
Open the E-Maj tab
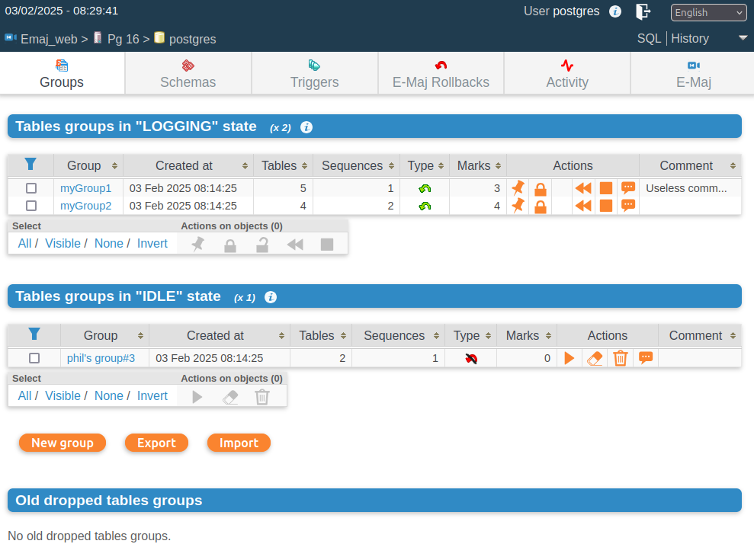point(694,74)
